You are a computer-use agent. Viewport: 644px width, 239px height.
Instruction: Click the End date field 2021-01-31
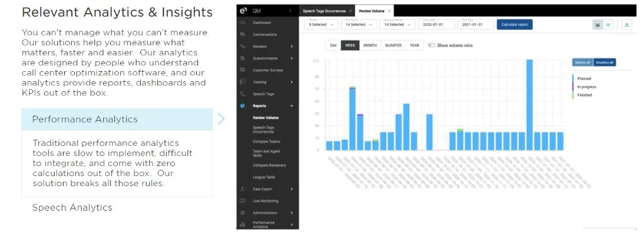[x=475, y=25]
